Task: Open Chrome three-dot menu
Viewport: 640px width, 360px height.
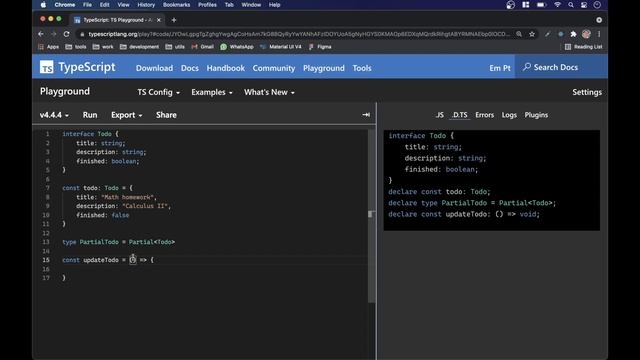Action: coord(599,34)
